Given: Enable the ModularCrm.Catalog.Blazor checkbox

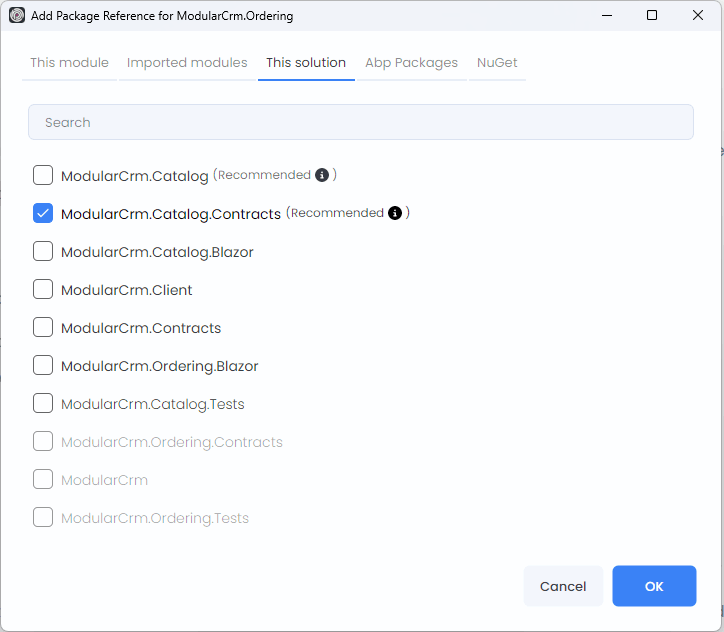Looking at the screenshot, I should click(43, 252).
